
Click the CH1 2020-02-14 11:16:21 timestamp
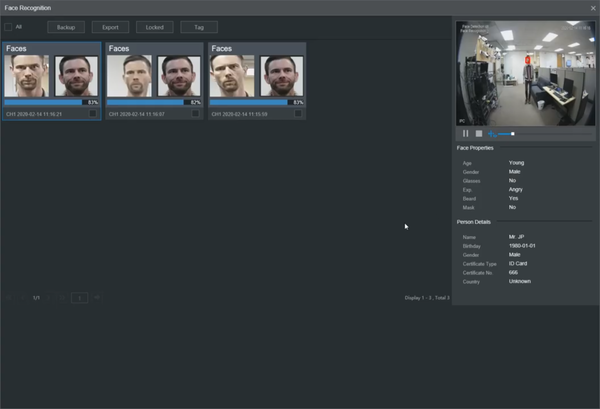[x=34, y=114]
